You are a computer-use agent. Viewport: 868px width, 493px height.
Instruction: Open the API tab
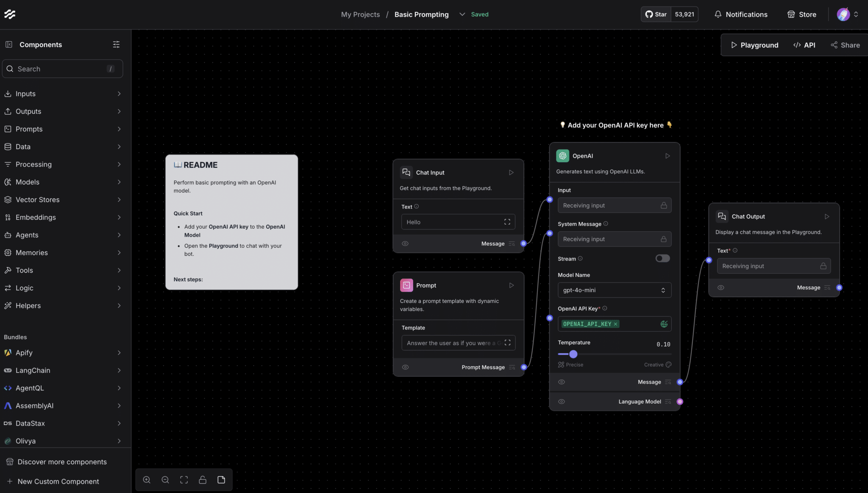coord(804,45)
